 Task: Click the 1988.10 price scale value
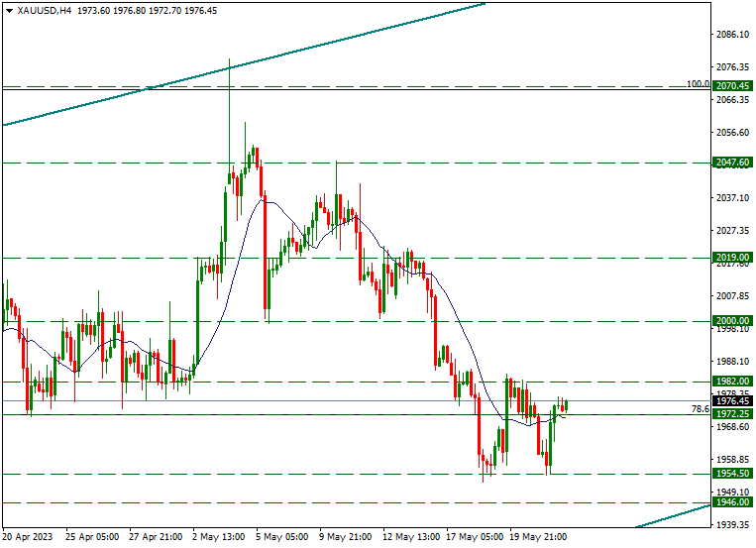tap(733, 361)
